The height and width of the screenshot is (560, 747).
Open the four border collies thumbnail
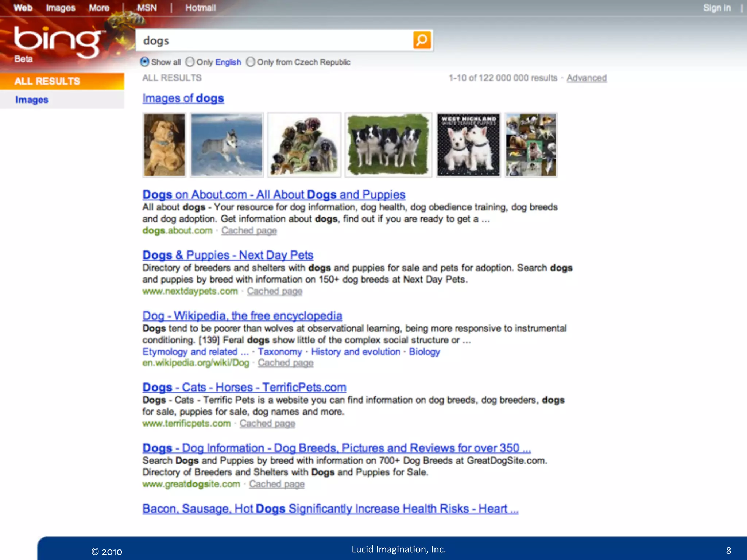point(388,145)
